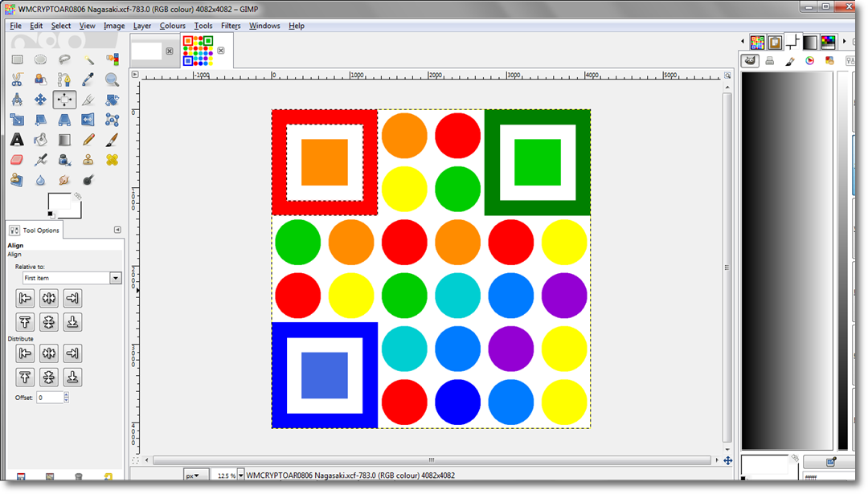Select the Crop tool

[x=88, y=100]
